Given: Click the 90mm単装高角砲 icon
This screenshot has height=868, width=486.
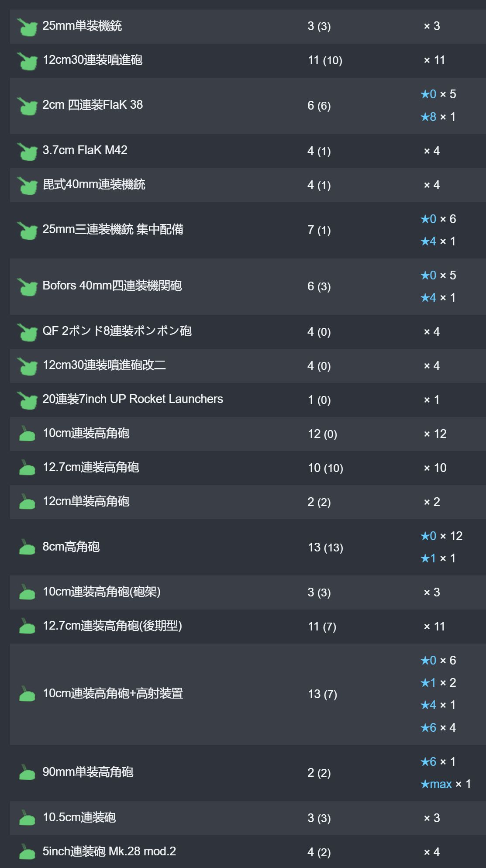Looking at the screenshot, I should 27,772.
